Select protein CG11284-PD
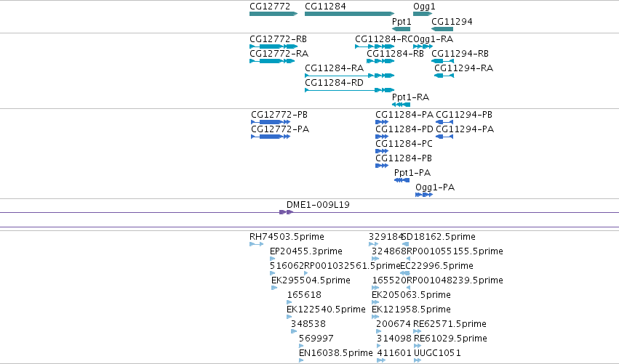 click(404, 130)
